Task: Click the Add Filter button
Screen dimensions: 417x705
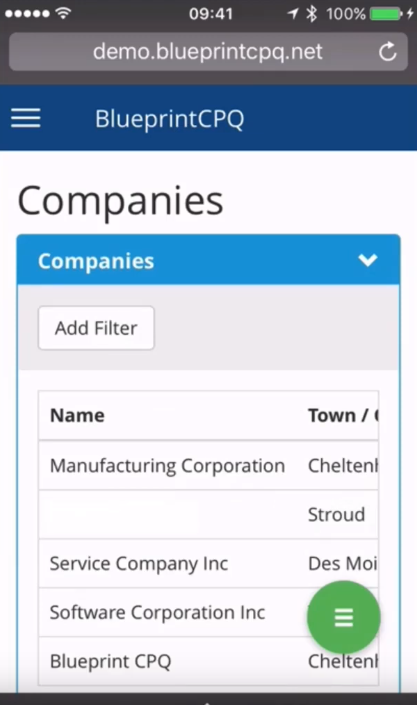Action: (96, 328)
